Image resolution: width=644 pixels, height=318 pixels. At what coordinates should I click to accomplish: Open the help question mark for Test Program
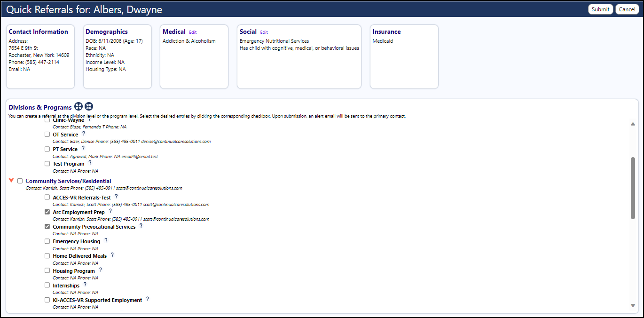pos(90,163)
